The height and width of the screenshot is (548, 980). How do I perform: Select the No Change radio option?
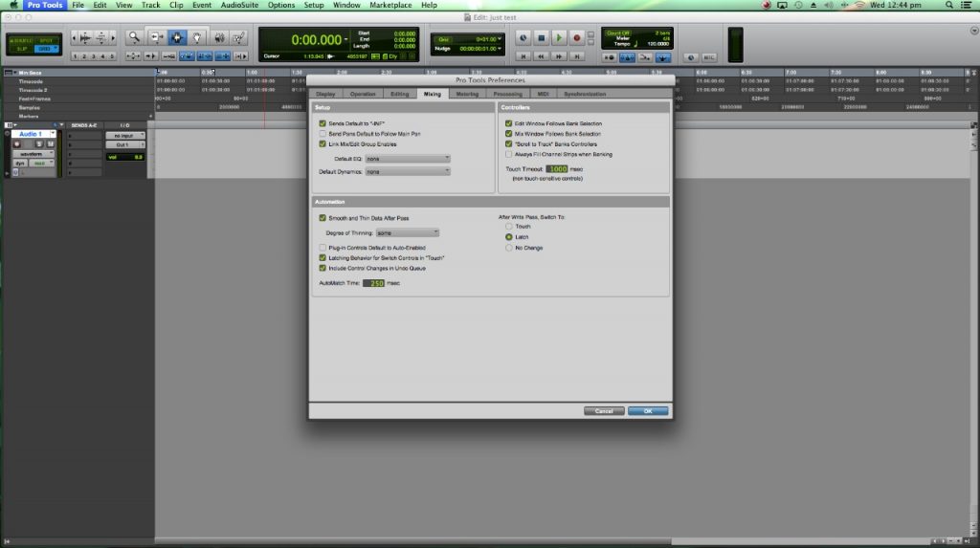pyautogui.click(x=509, y=248)
